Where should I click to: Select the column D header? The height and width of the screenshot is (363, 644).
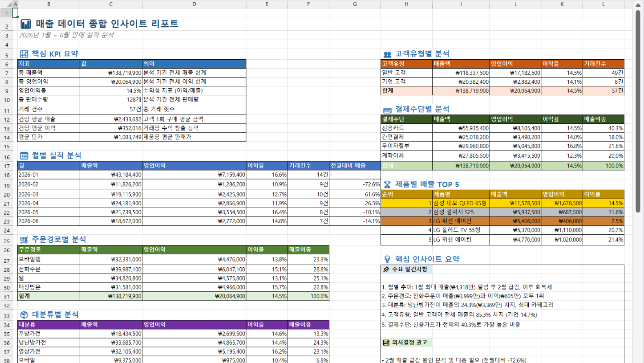(x=194, y=4)
